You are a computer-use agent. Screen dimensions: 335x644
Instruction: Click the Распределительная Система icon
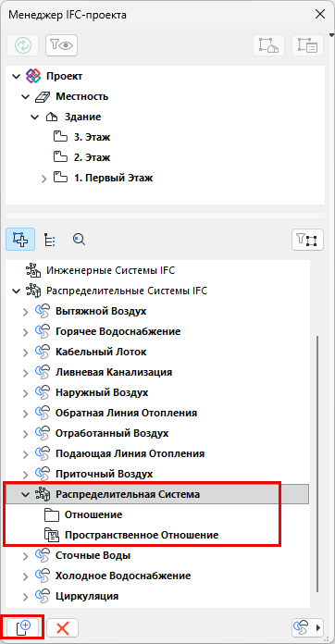[x=43, y=494]
